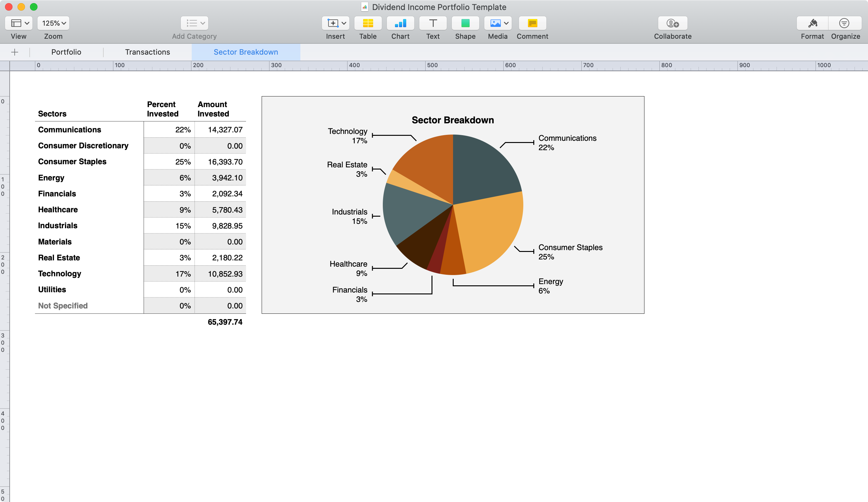Click the Communications sector row
Viewport: 868px width, 502px height.
90,130
